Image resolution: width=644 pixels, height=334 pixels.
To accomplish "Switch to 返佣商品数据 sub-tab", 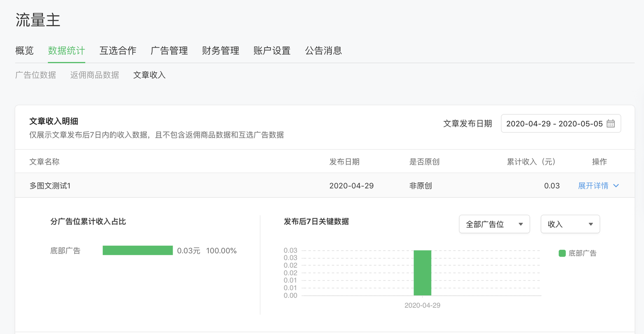I will (x=94, y=75).
